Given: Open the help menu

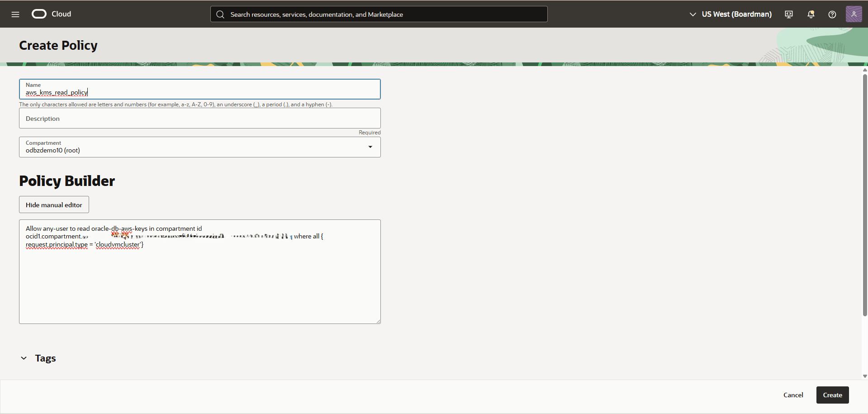Looking at the screenshot, I should point(832,14).
